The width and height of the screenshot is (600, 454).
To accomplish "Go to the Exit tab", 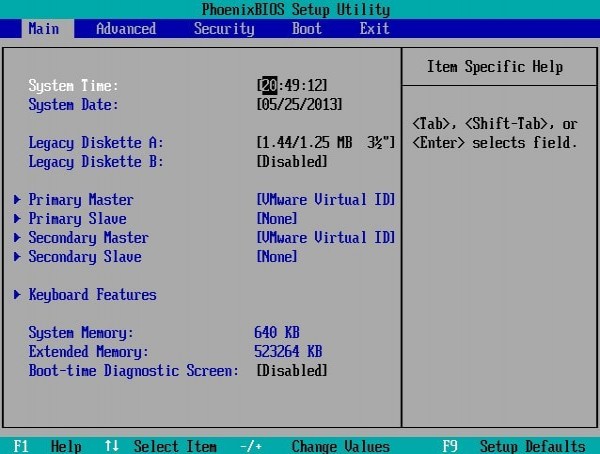I will coord(374,29).
